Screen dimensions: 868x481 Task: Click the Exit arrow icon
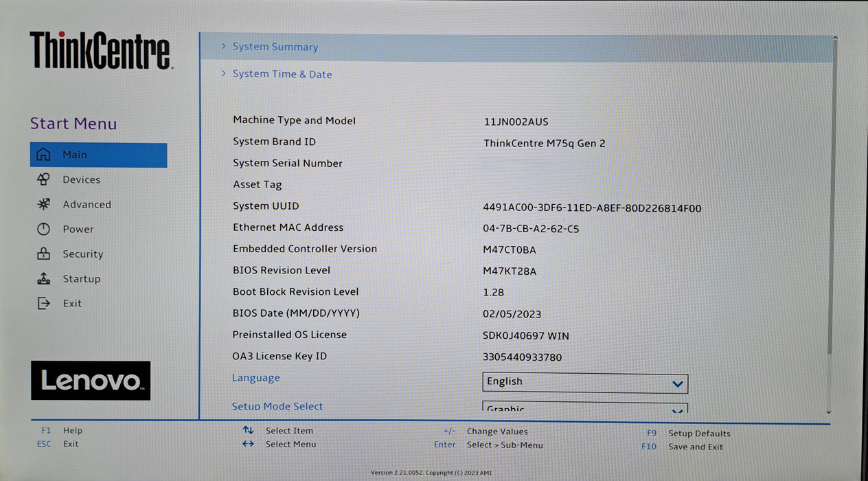coord(43,303)
